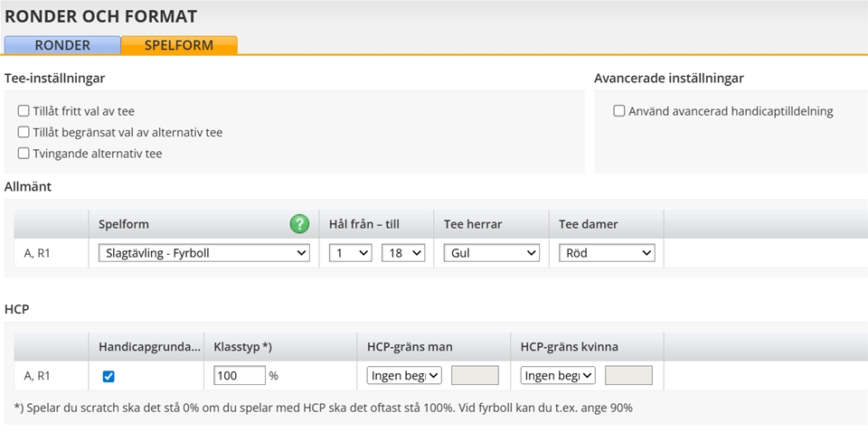Image resolution: width=868 pixels, height=432 pixels.
Task: Click the green help question mark icon
Action: coord(299,223)
